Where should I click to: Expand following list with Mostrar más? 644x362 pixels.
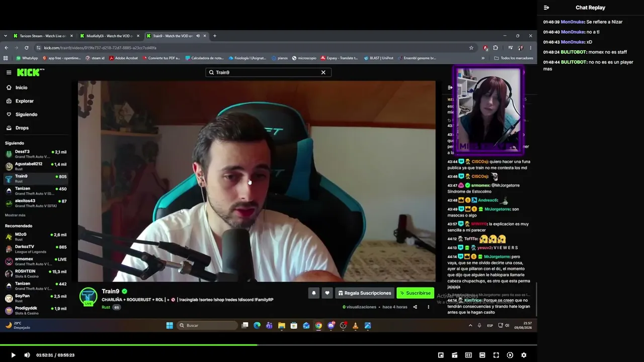pyautogui.click(x=15, y=215)
